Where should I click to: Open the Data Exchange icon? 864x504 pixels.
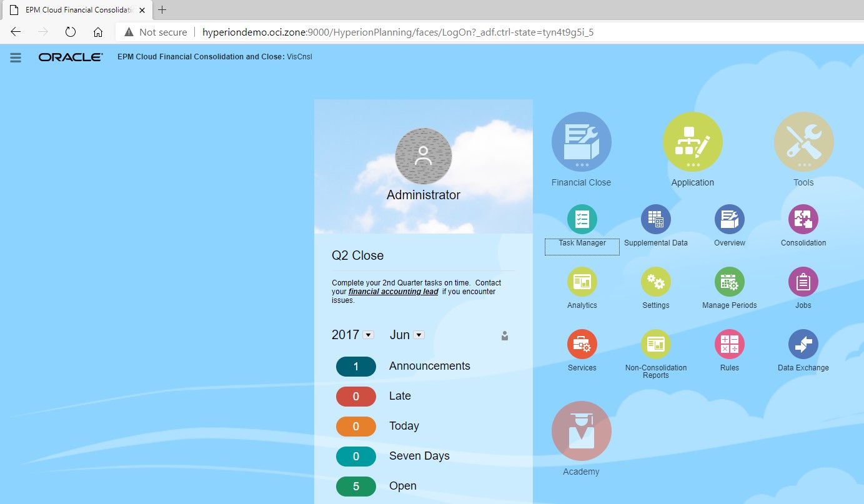[x=803, y=344]
